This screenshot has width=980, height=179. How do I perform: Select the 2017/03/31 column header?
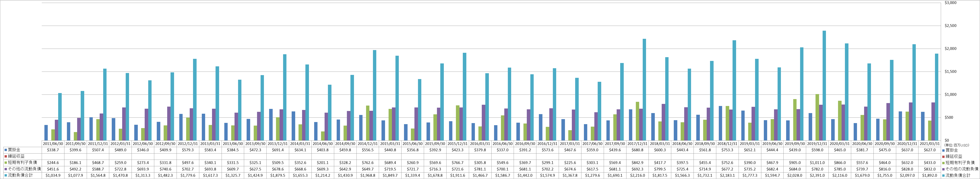point(570,144)
